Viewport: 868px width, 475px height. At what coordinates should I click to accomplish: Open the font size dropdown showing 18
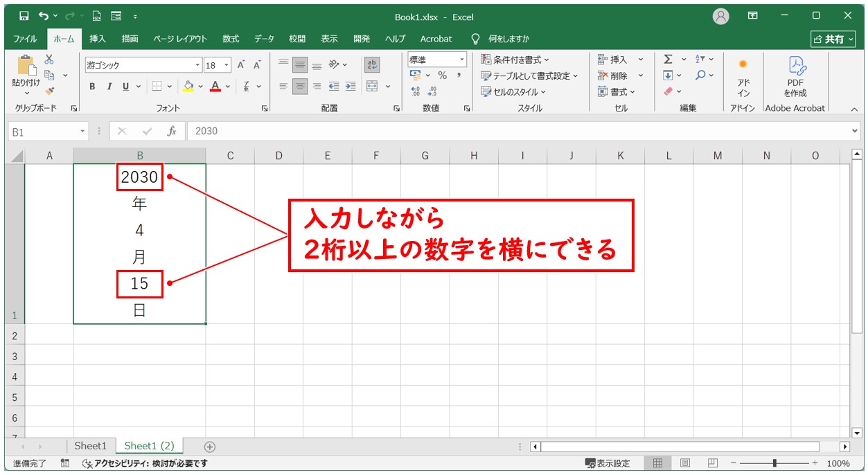[227, 65]
